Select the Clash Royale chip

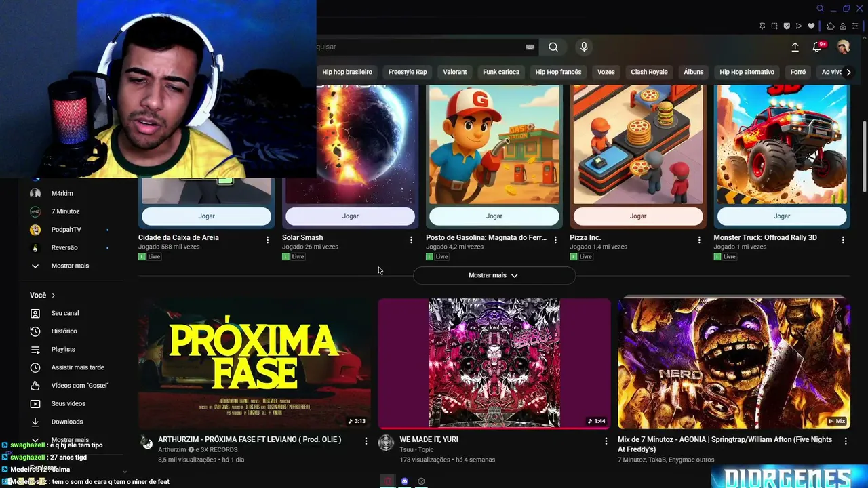click(x=649, y=72)
